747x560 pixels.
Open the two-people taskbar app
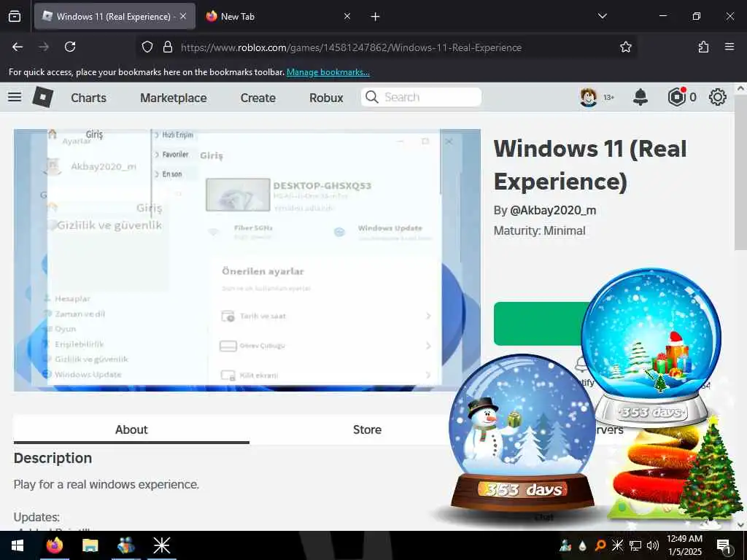pyautogui.click(x=125, y=545)
